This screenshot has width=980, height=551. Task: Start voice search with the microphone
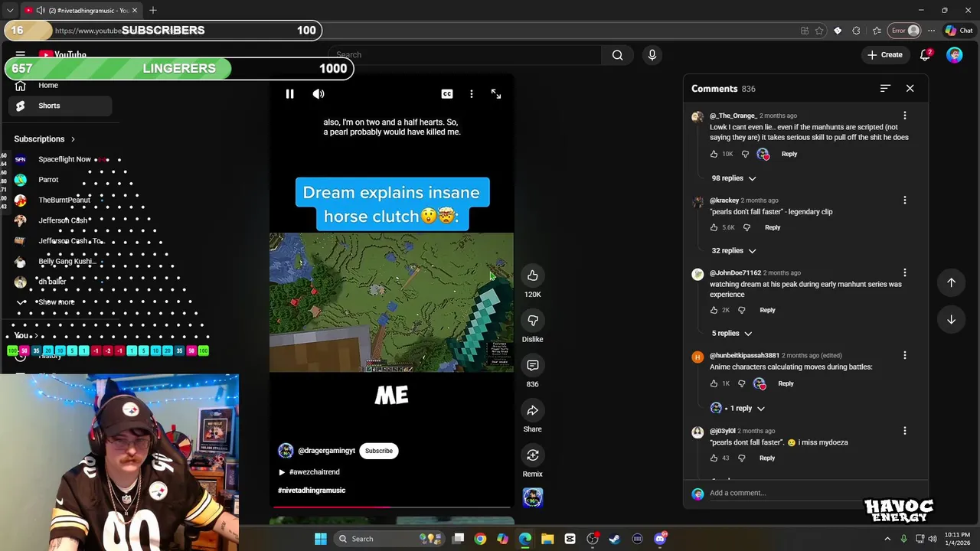(x=652, y=55)
